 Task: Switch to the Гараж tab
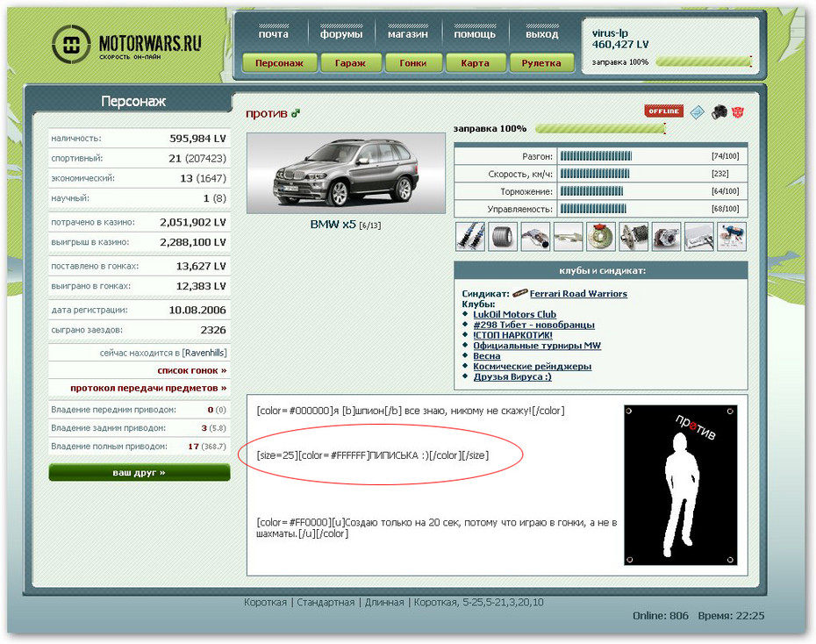click(350, 63)
